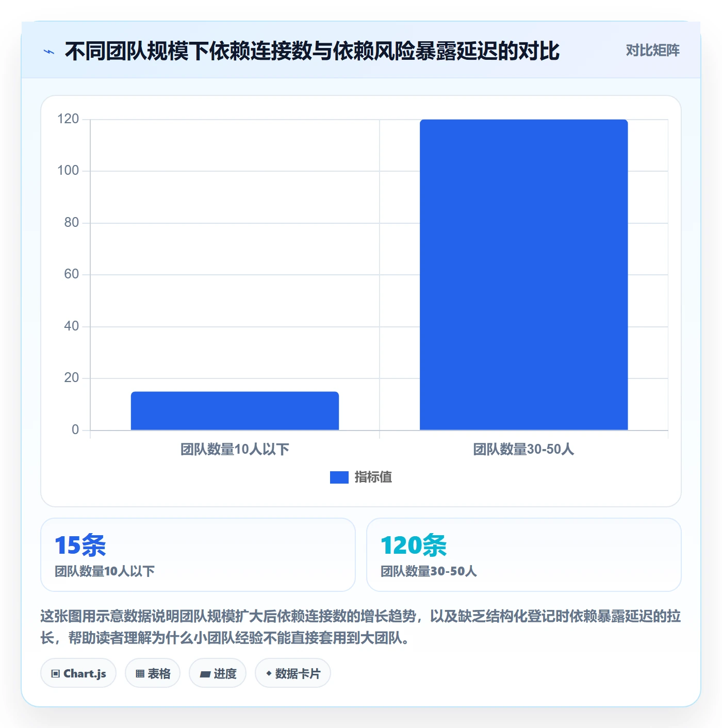Click the x-axis label 团队数量10人以下
The image size is (722, 728).
(x=235, y=450)
